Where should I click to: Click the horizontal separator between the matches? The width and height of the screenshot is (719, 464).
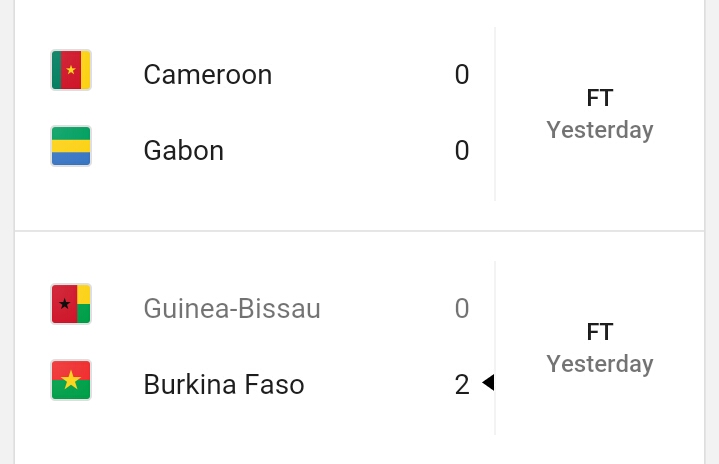click(x=360, y=231)
